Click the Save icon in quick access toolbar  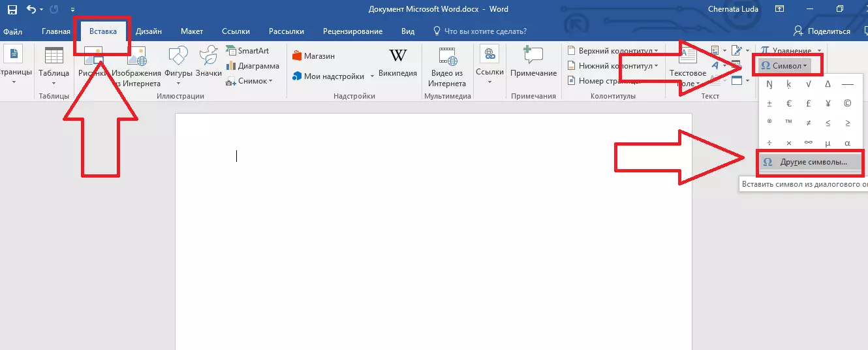(x=12, y=10)
